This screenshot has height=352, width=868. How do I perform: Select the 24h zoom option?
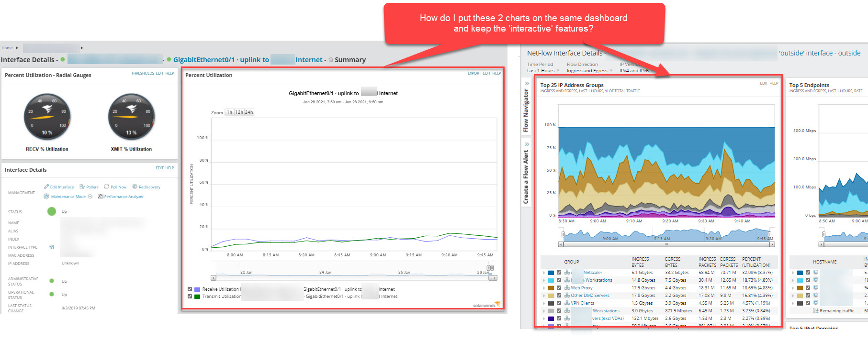[x=249, y=112]
